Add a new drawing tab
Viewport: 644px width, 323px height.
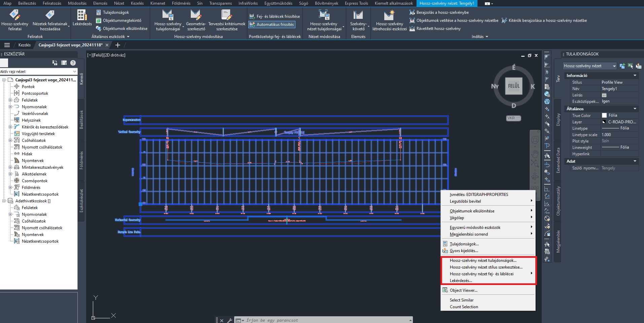coord(117,45)
